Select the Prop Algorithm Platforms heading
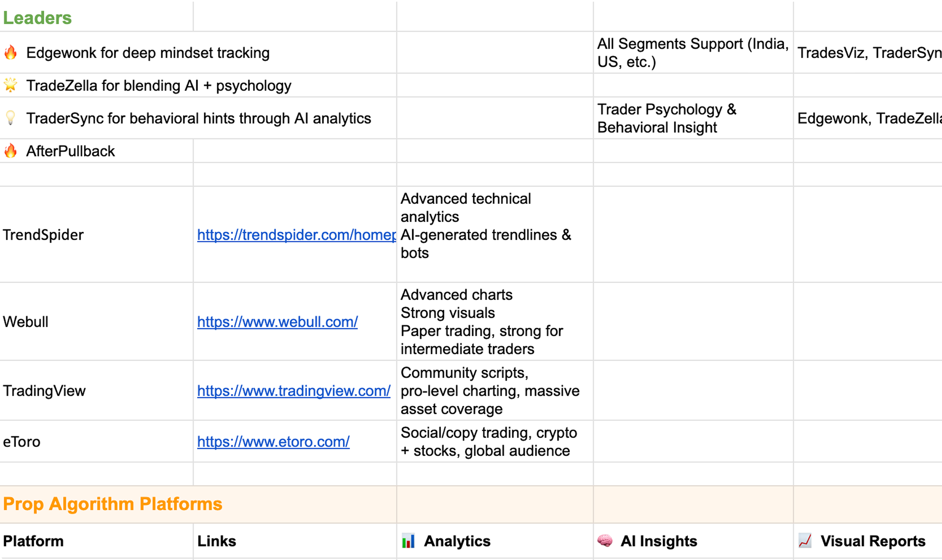 [113, 504]
